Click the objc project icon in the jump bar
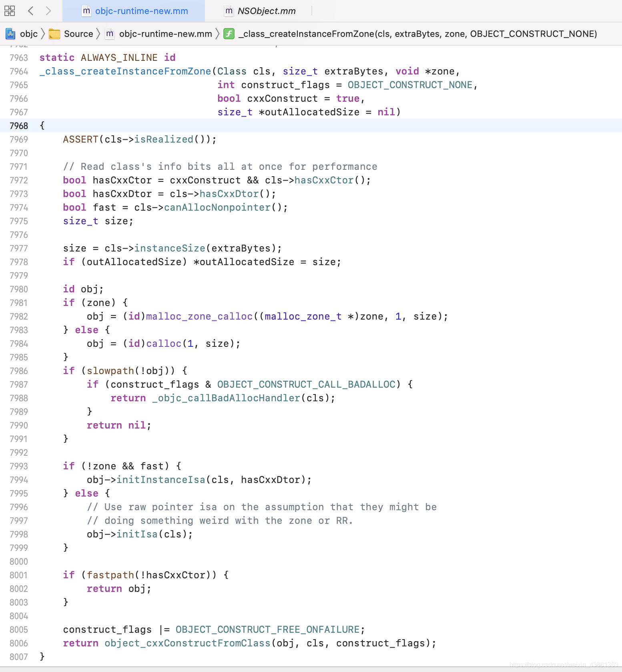The image size is (622, 672). [x=10, y=34]
